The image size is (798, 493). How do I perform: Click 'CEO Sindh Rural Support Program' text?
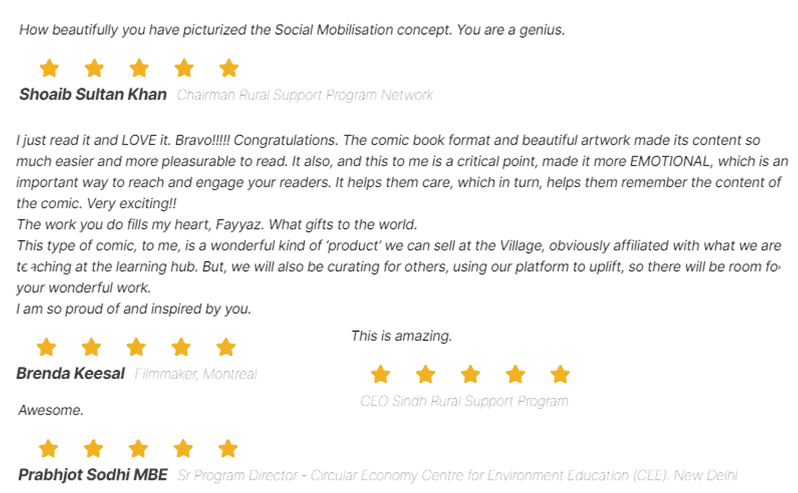[464, 401]
